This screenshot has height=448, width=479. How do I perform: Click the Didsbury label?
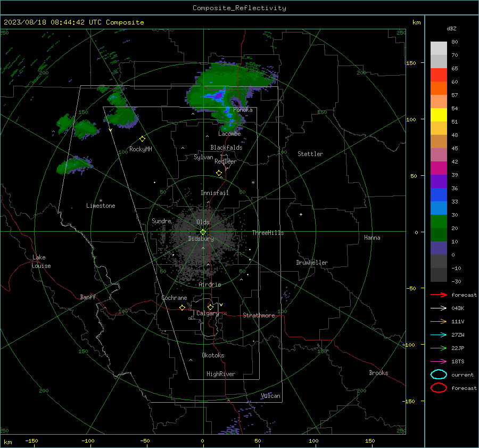[x=201, y=239]
